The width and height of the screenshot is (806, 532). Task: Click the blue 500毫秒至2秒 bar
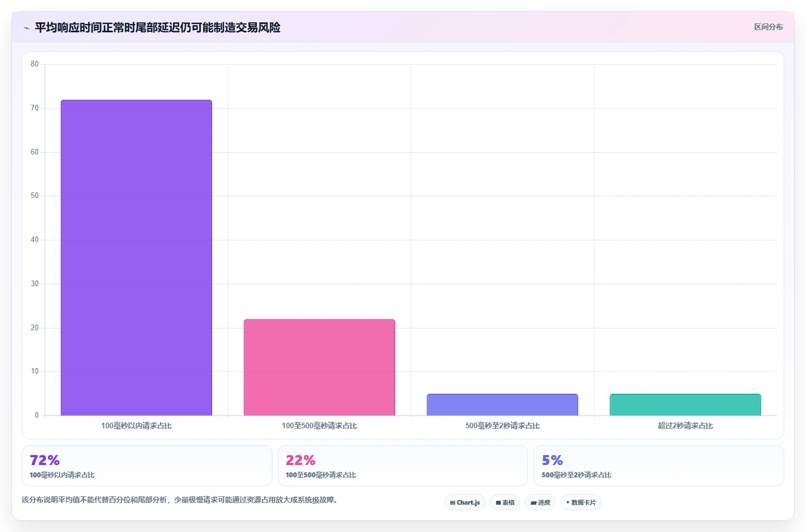[502, 405]
